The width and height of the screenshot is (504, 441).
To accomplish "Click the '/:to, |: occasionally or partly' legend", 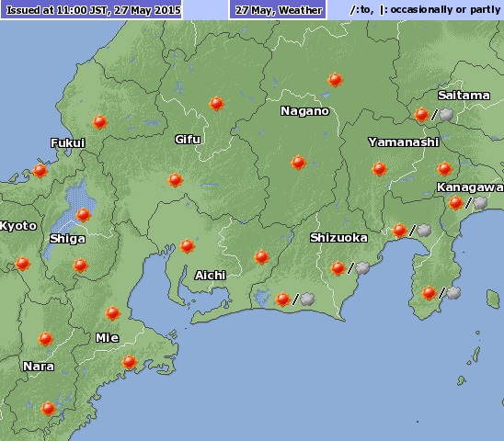I will coord(425,9).
